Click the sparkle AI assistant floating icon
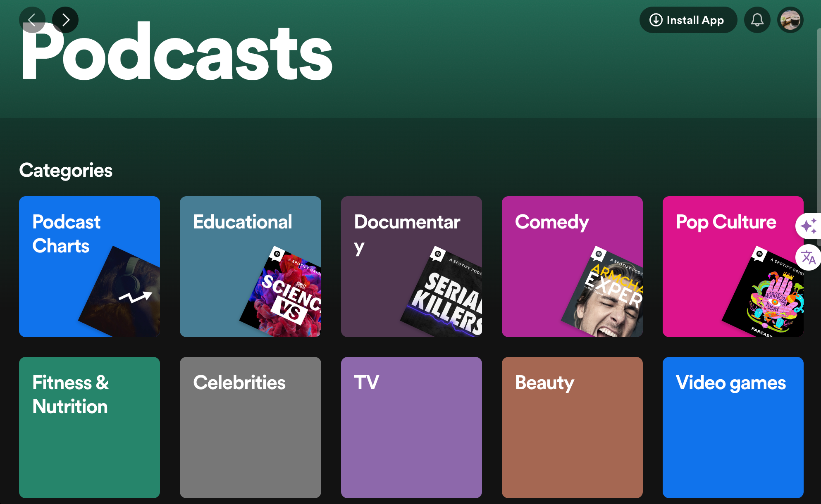The image size is (821, 504). (x=808, y=226)
